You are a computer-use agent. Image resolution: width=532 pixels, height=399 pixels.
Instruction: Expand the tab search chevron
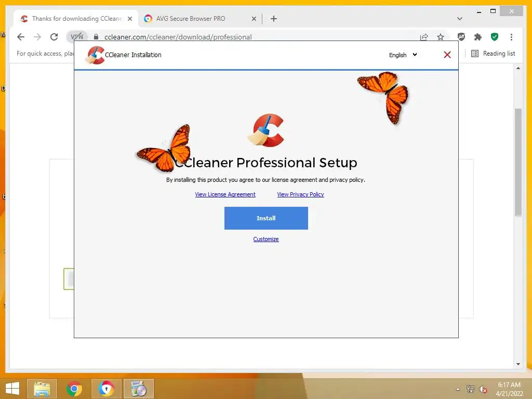(459, 19)
